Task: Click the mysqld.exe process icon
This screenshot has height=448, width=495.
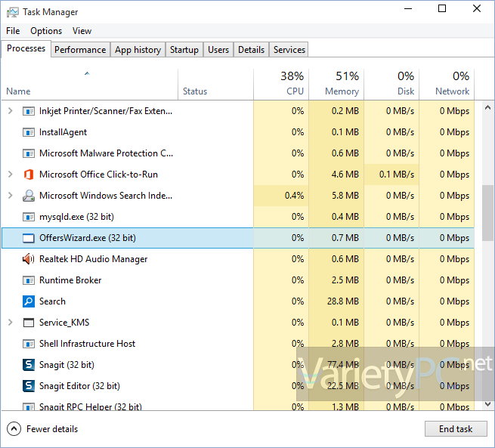Action: click(x=29, y=217)
